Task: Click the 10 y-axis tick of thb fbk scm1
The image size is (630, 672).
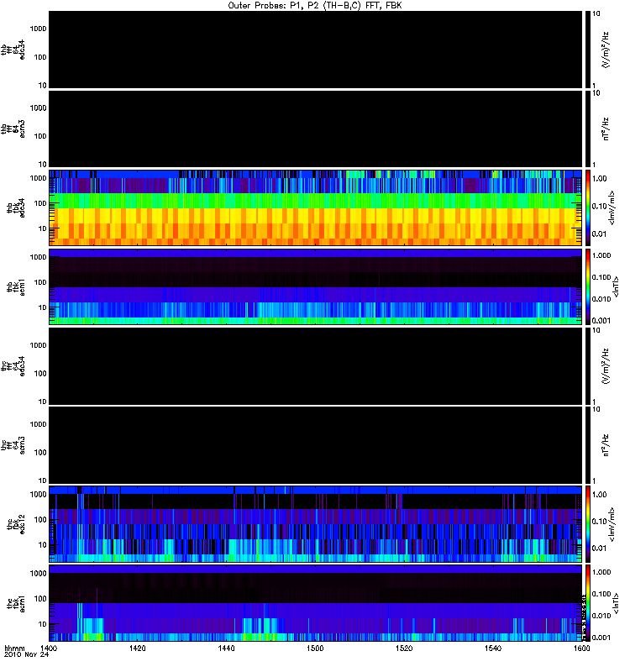Action: point(42,307)
